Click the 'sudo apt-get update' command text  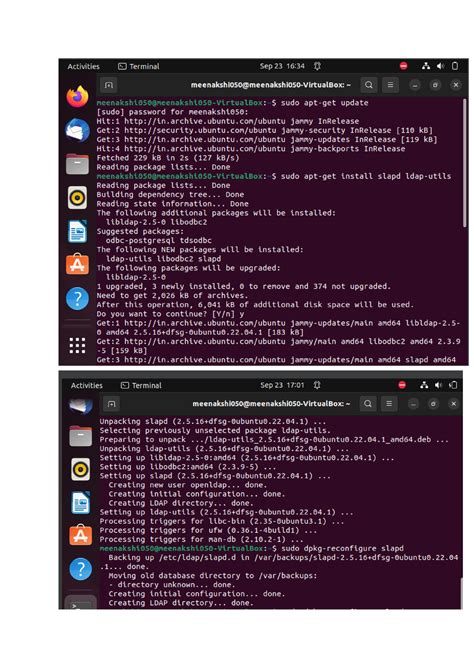tap(324, 103)
